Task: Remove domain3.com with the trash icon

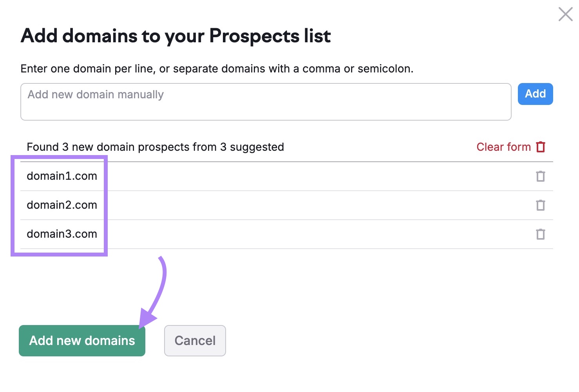Action: point(541,234)
